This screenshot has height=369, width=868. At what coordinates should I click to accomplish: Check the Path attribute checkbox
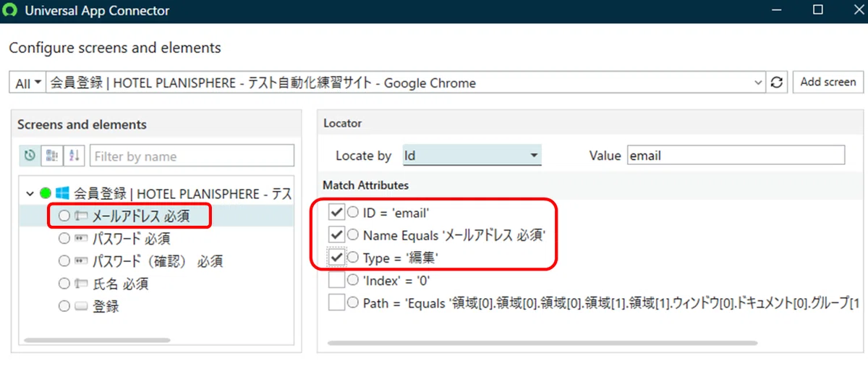(x=336, y=302)
